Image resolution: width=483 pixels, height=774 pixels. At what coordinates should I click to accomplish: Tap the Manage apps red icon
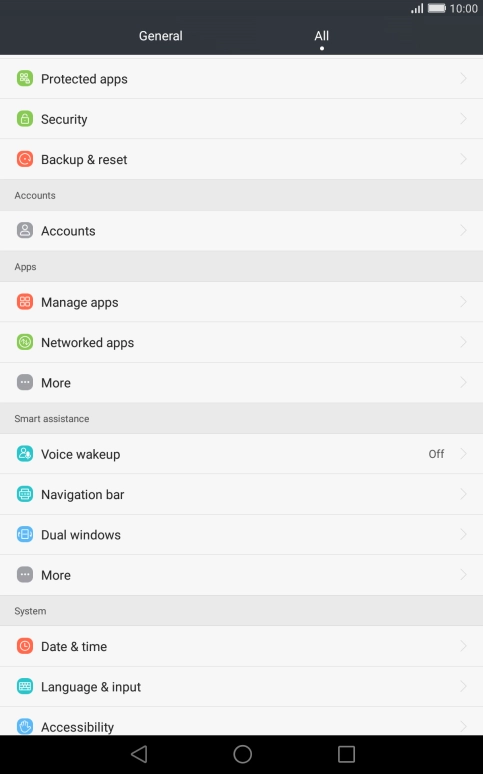(25, 302)
